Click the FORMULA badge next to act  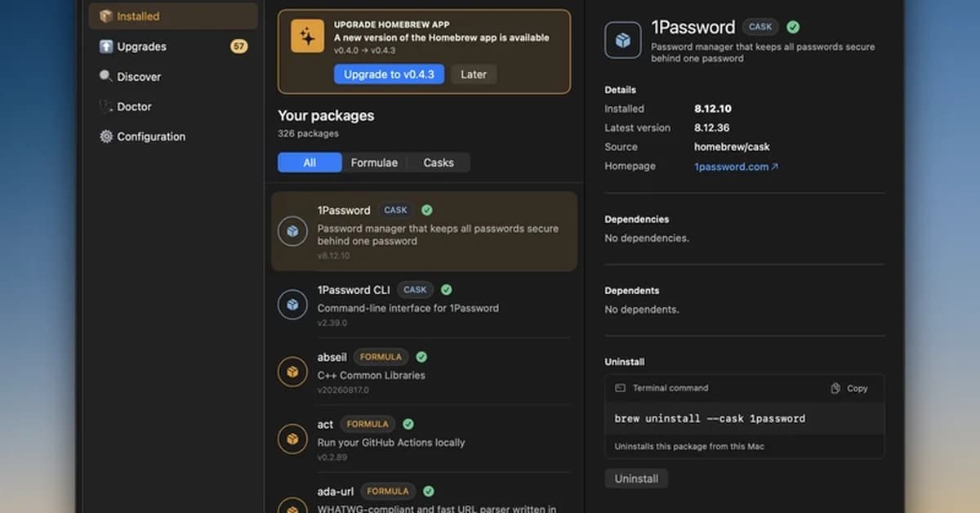point(367,424)
